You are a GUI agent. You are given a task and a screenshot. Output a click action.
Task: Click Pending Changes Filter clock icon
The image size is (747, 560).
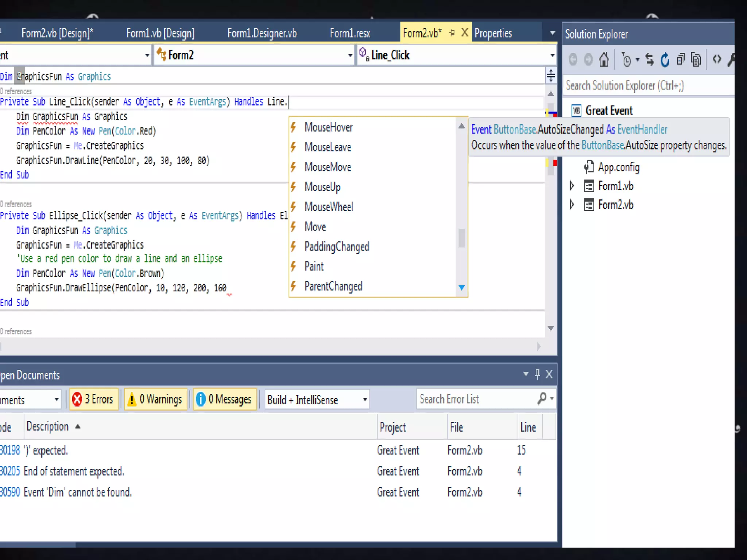point(626,60)
